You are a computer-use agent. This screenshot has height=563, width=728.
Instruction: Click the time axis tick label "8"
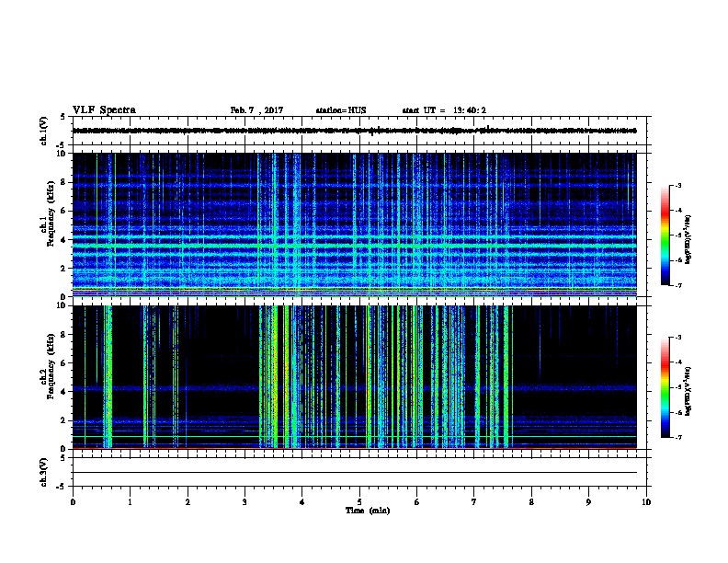pyautogui.click(x=531, y=502)
